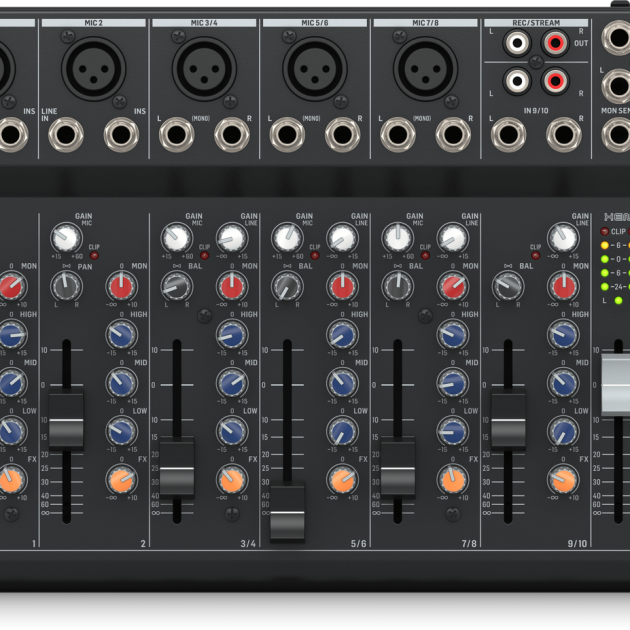Click the channel 7/8 CLIP LED
The height and width of the screenshot is (630, 630).
pos(425,255)
